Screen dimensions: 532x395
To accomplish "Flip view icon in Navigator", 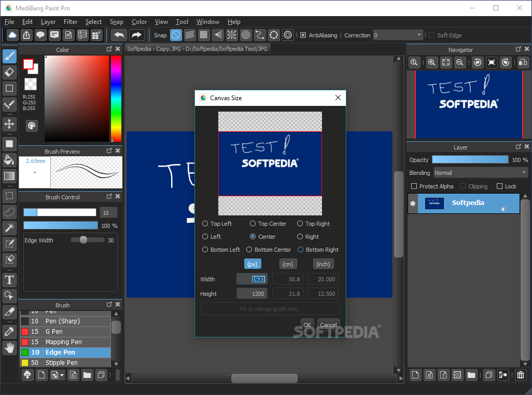I will [x=523, y=62].
